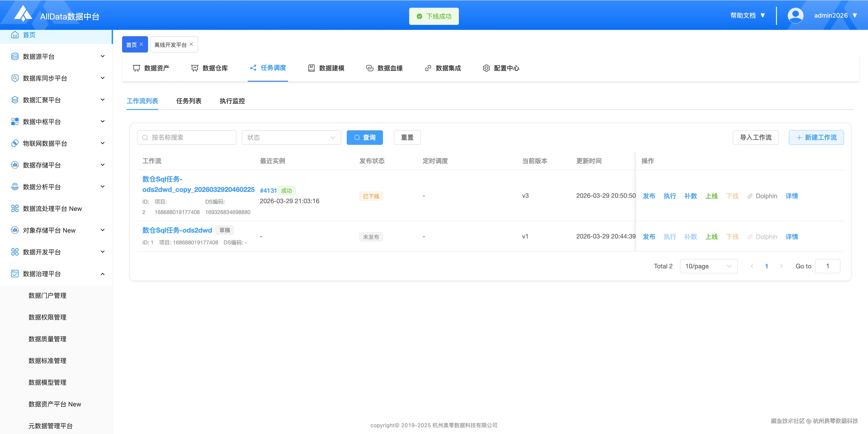
Task: Open details of workflow 数仓Sql任务-ods2dwd
Action: tap(792, 236)
